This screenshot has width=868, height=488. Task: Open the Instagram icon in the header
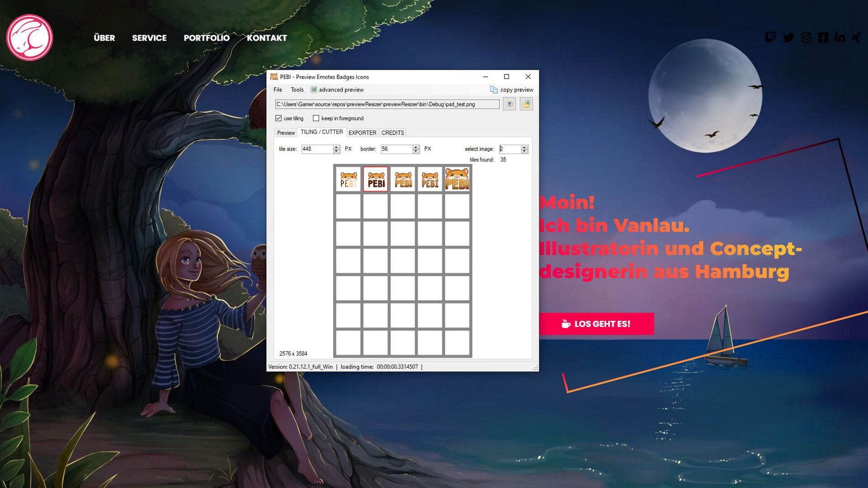point(806,38)
